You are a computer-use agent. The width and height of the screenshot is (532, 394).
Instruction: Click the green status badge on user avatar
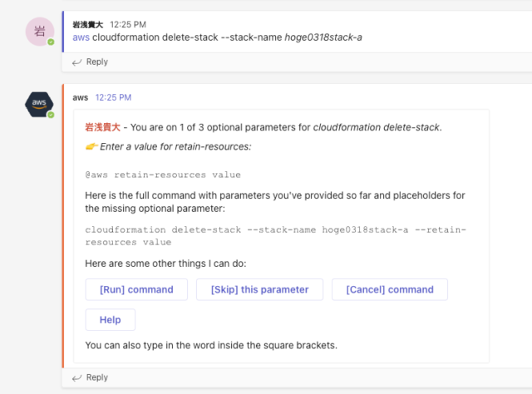[x=51, y=42]
